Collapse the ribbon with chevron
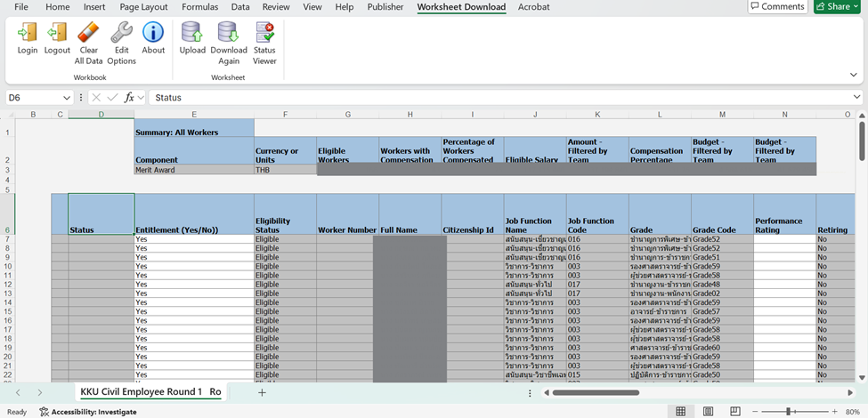This screenshot has width=868, height=418. click(854, 76)
